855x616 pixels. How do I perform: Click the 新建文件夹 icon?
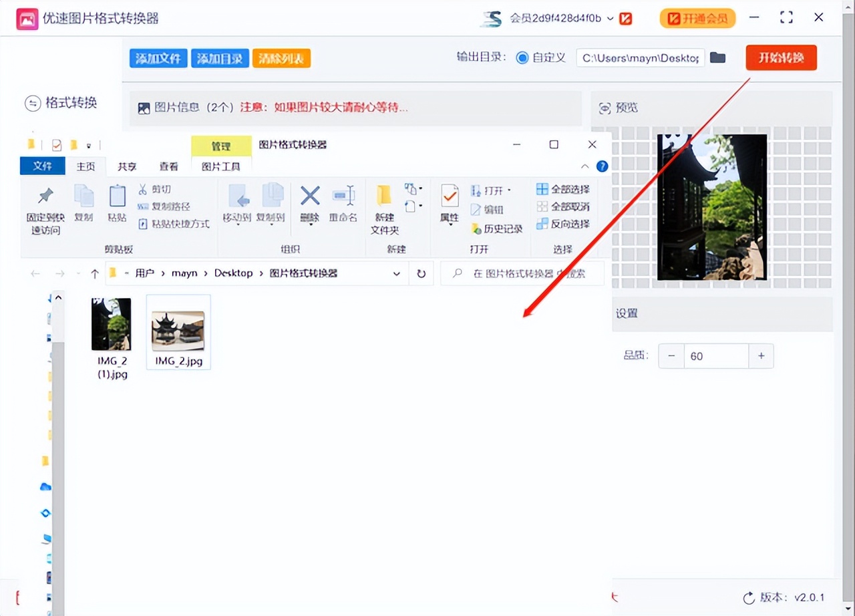384,195
